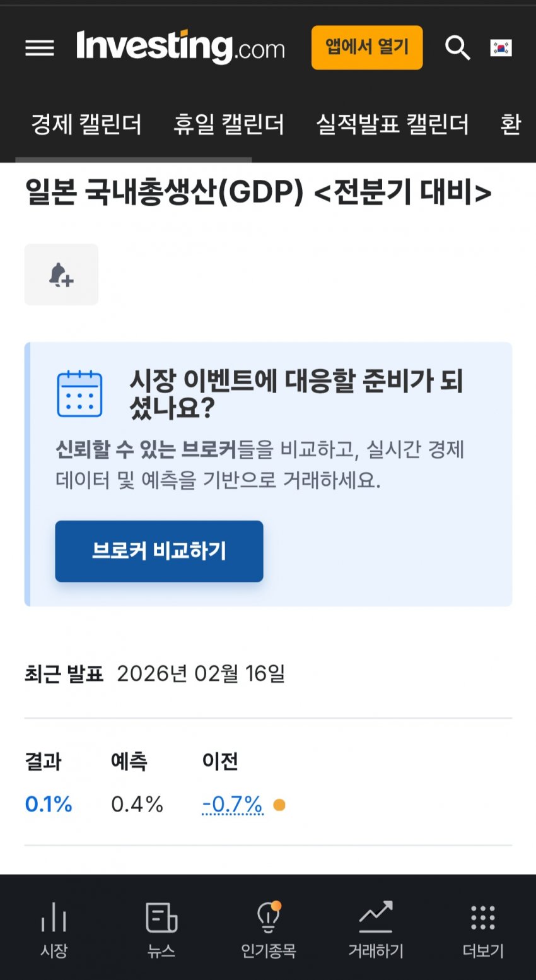Click the blue calendar icon
Screen dimensions: 536x980
point(79,394)
